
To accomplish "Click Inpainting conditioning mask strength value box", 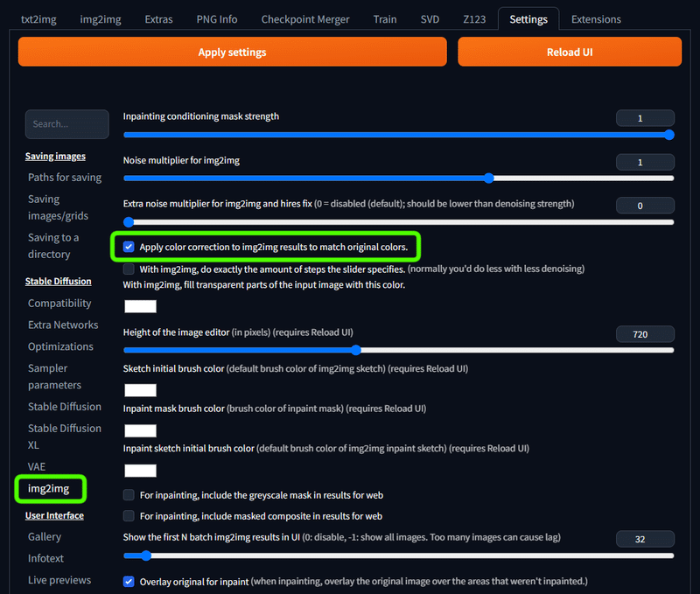I will [645, 118].
